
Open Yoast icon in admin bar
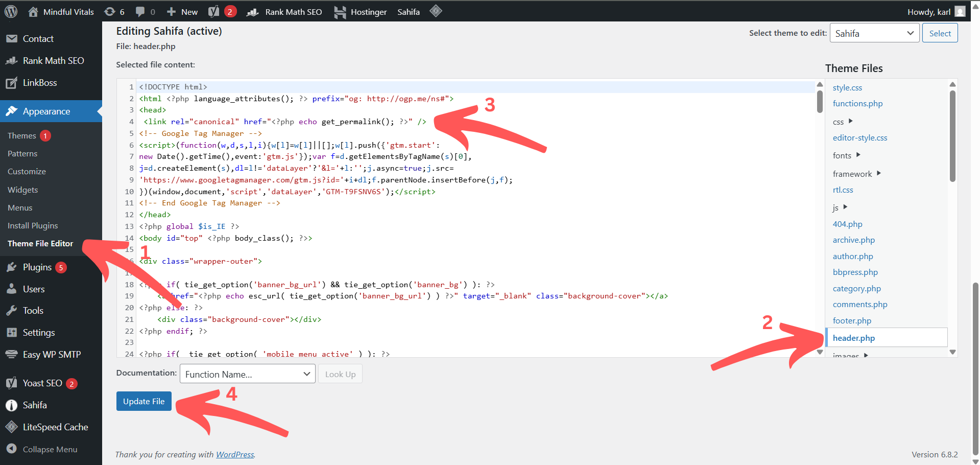[x=214, y=12]
